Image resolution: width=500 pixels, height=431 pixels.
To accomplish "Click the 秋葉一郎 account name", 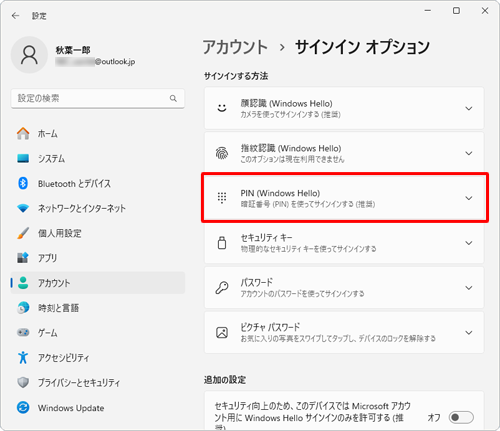I will click(73, 50).
